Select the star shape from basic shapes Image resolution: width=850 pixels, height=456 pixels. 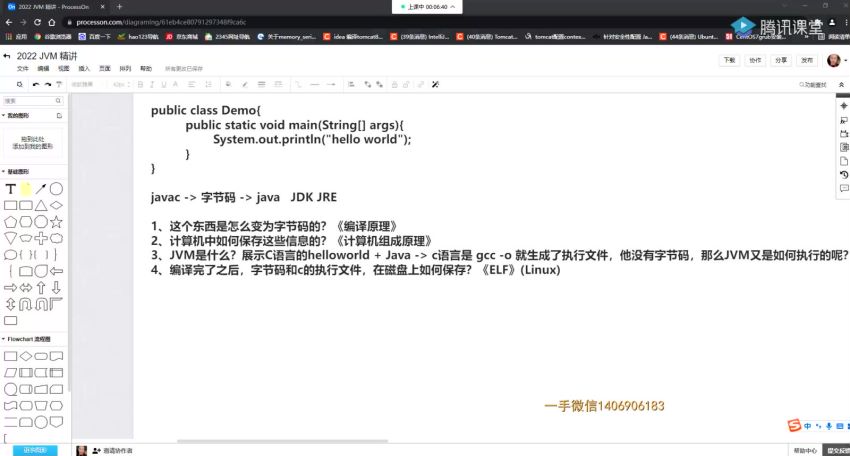point(56,221)
